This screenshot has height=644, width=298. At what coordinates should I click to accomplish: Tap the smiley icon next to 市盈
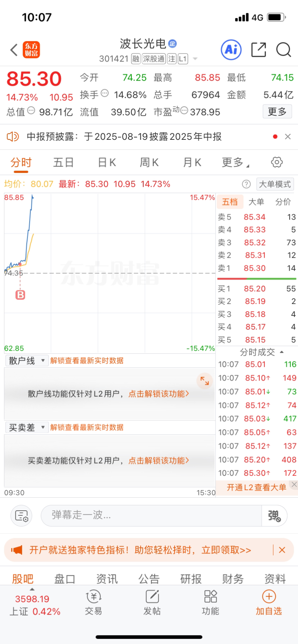184,110
